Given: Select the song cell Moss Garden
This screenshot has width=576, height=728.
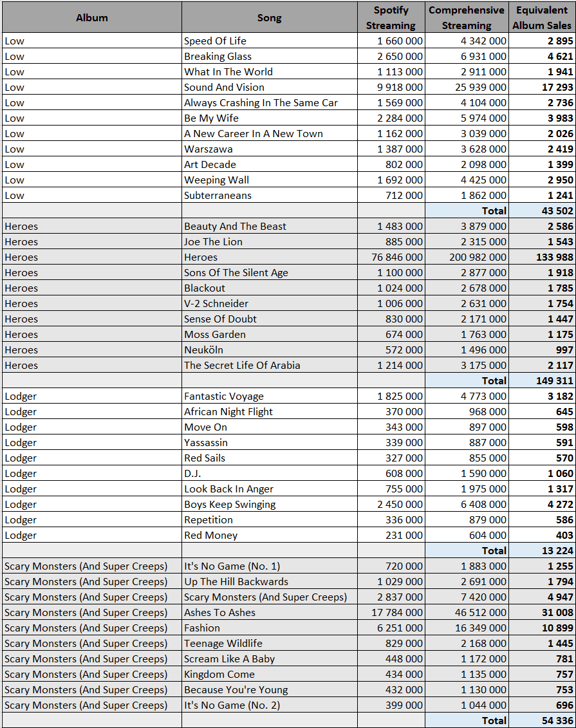Looking at the screenshot, I should coord(270,334).
